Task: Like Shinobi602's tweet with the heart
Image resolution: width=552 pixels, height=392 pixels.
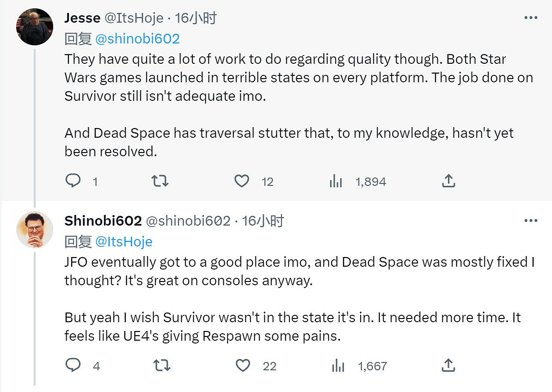Action: click(243, 366)
